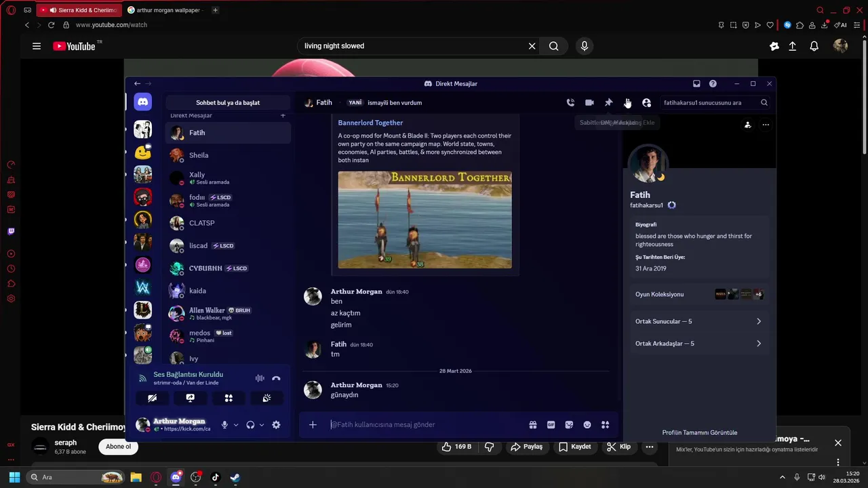The height and width of the screenshot is (488, 868).
Task: Open Oyun Koleksiyonu section
Action: tap(698, 294)
